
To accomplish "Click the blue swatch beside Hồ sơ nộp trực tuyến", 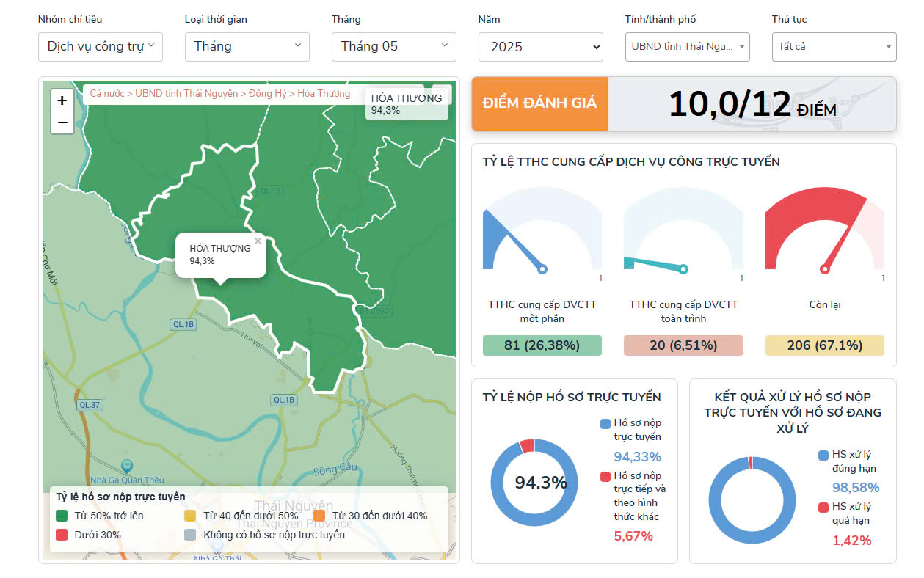I will pyautogui.click(x=605, y=423).
